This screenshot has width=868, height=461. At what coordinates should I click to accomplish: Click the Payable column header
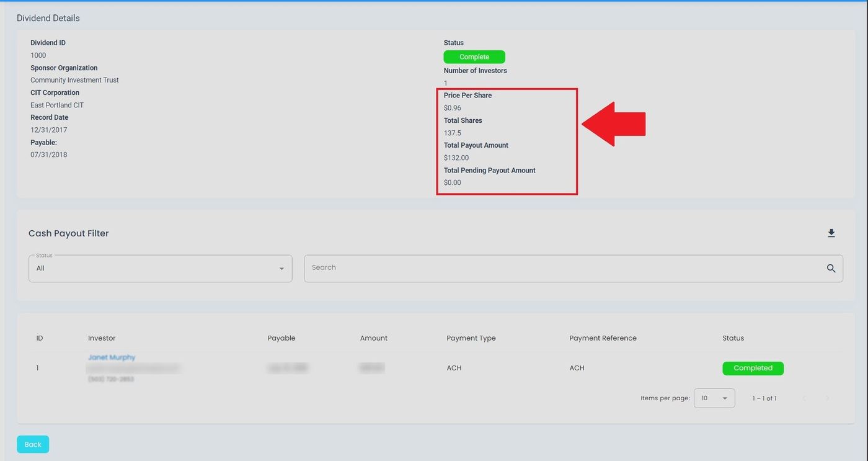[281, 338]
